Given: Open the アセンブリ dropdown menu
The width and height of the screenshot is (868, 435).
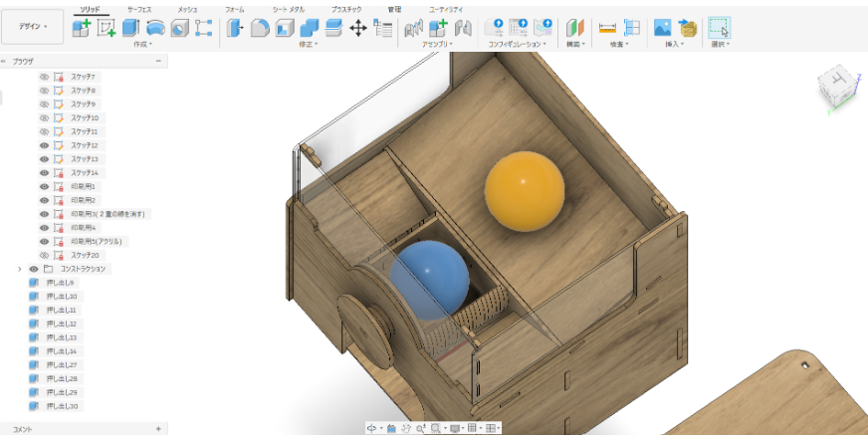Looking at the screenshot, I should click(x=437, y=44).
